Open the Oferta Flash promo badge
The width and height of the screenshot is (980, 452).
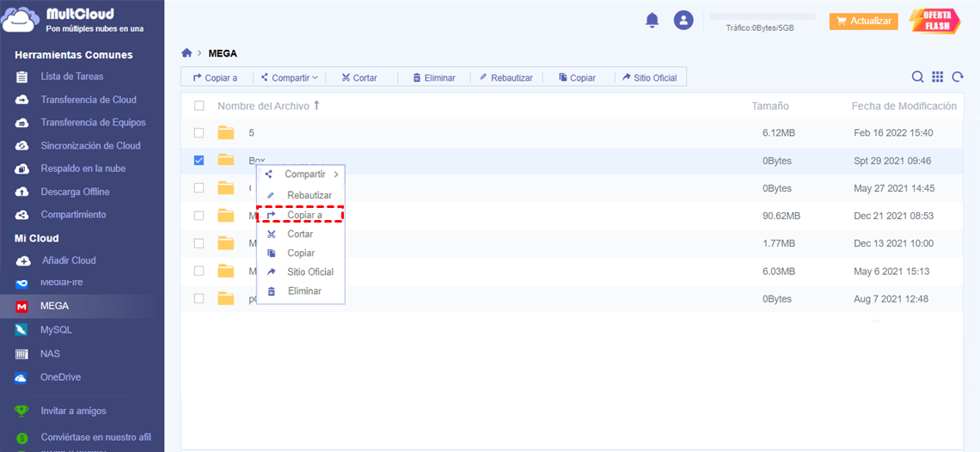[935, 21]
